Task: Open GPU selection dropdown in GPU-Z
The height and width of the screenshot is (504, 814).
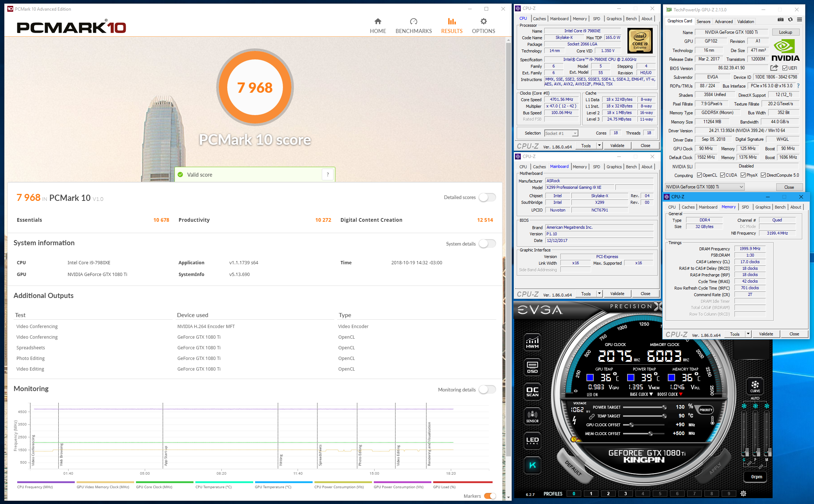Action: tap(704, 187)
